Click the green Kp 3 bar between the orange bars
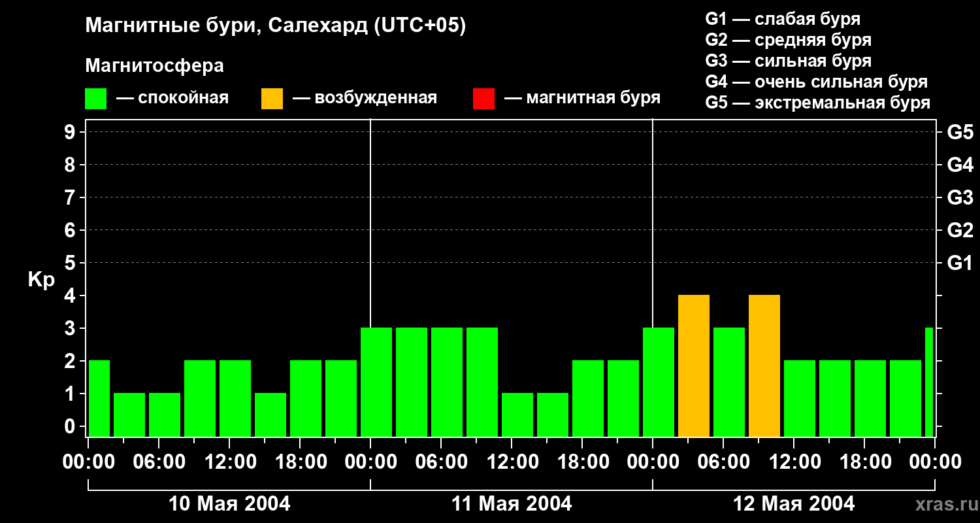The height and width of the screenshot is (523, 980). pos(729,382)
